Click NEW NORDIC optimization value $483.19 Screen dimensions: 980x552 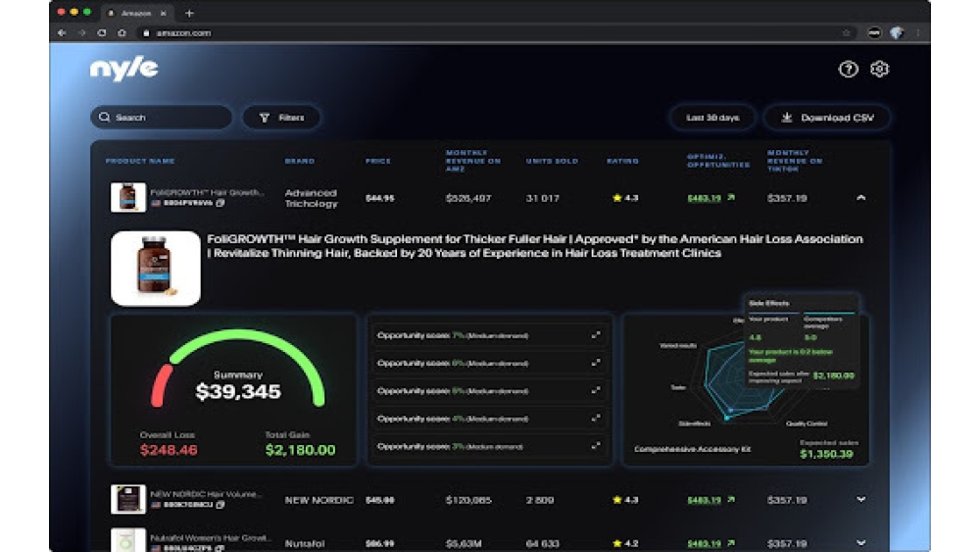704,500
